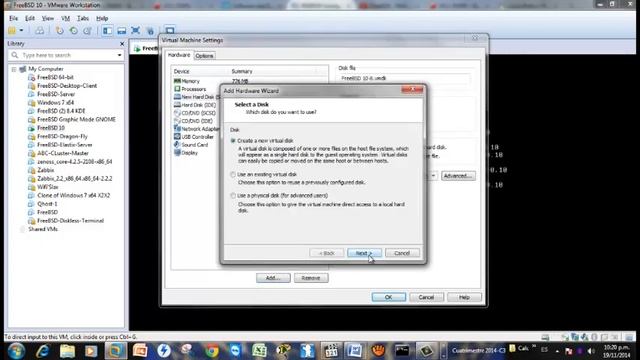
Task: Select Zabbix VM in Library
Action: point(45,170)
